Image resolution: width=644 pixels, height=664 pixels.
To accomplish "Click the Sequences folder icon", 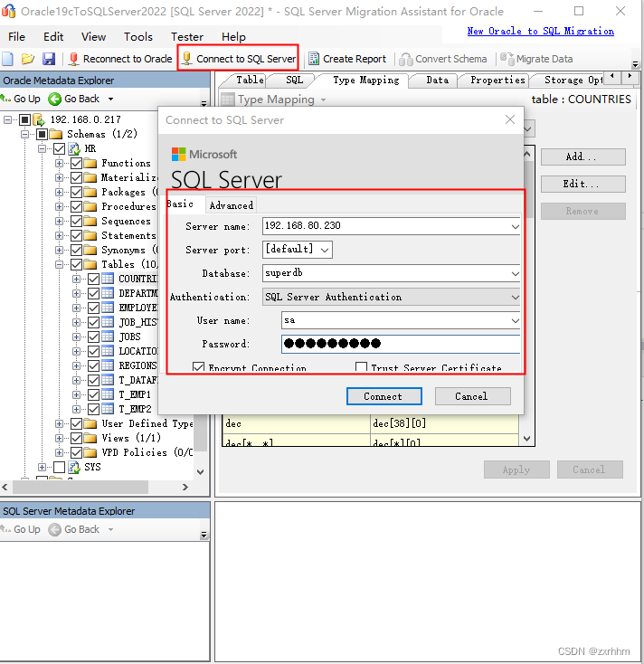I will pyautogui.click(x=90, y=221).
